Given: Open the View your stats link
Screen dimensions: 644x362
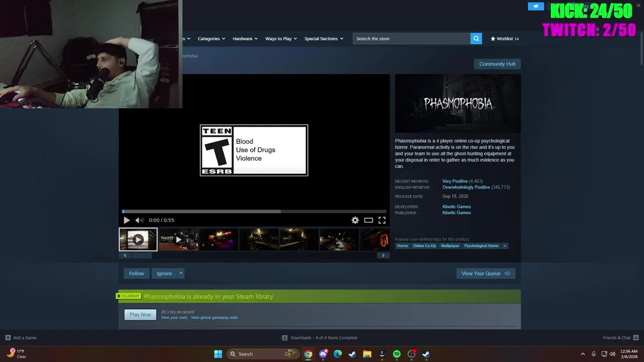Looking at the screenshot, I should coord(174,317).
